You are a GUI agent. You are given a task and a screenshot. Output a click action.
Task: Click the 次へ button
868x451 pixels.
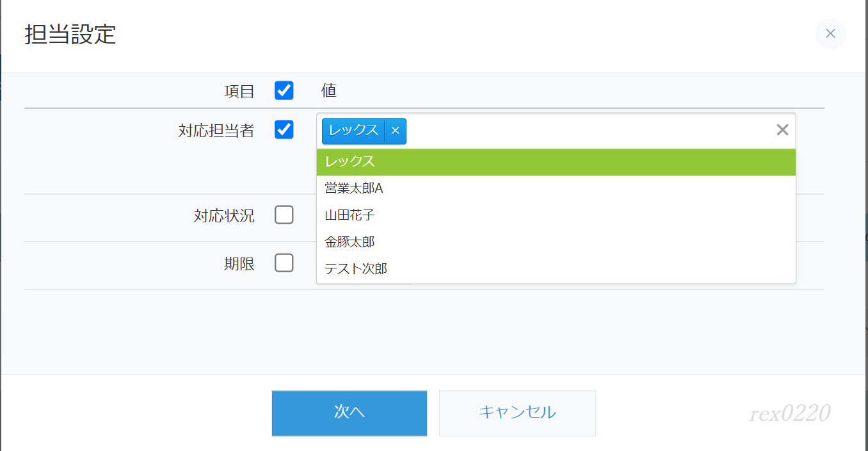[350, 413]
